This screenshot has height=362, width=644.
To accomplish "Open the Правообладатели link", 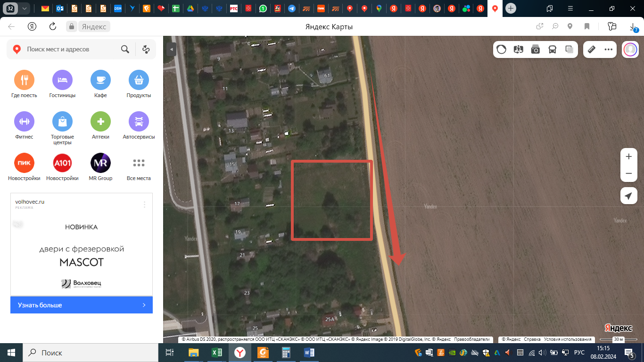I will click(472, 339).
